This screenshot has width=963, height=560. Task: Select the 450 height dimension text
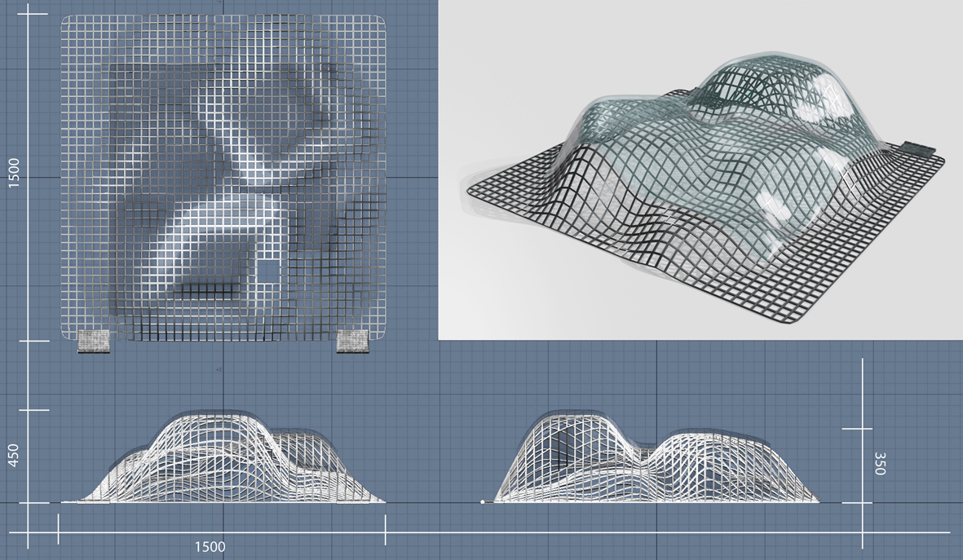(x=14, y=456)
